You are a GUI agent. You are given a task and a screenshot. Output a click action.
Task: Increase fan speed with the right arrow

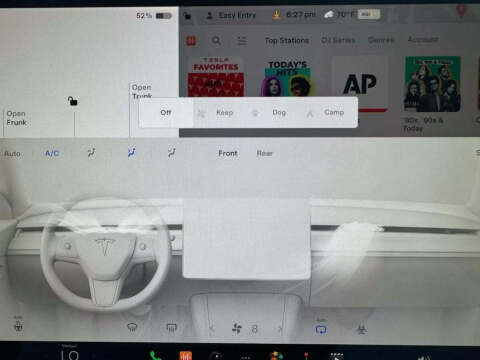click(280, 329)
